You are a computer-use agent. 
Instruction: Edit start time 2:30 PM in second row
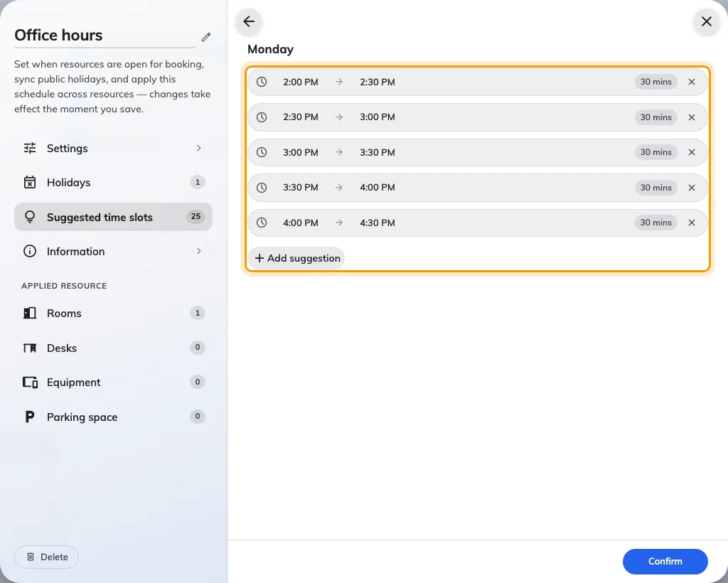coord(301,117)
